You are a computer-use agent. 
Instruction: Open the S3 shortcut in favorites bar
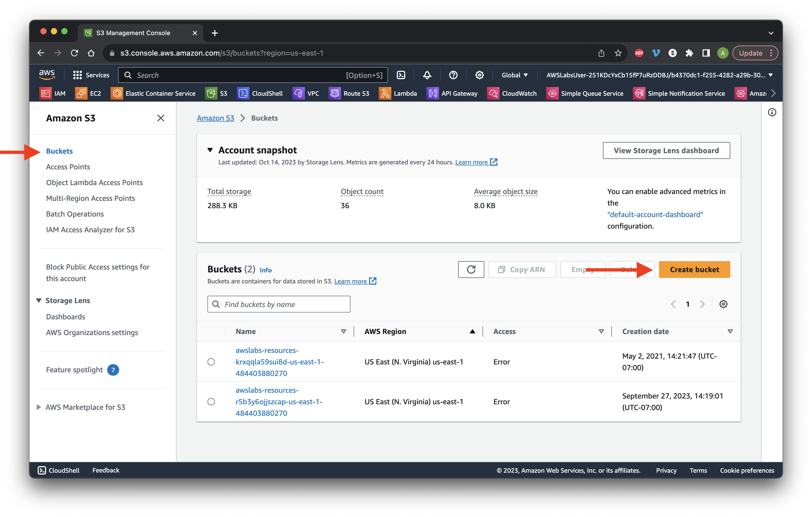pyautogui.click(x=216, y=94)
